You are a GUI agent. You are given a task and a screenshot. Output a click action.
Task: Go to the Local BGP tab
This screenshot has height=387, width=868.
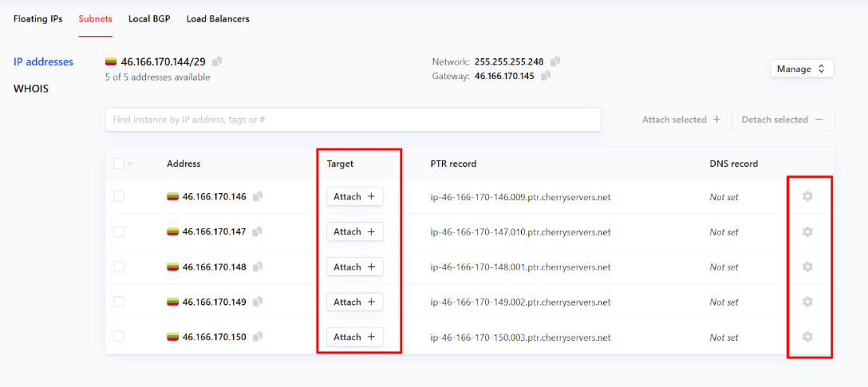tap(149, 18)
